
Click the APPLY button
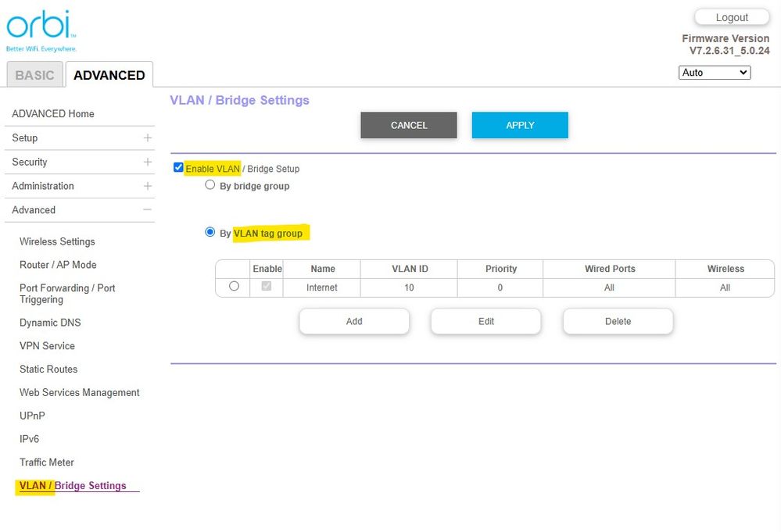click(x=519, y=124)
